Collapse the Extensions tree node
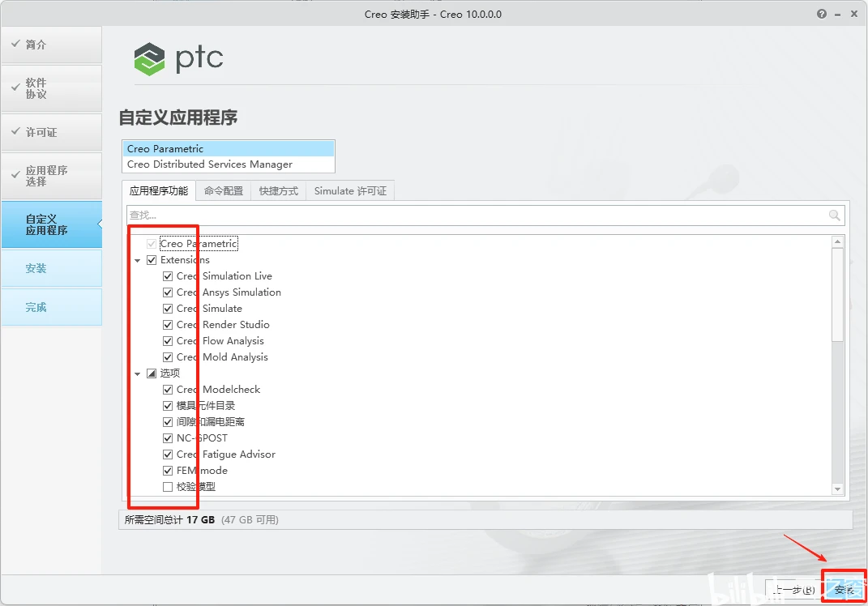The height and width of the screenshot is (606, 868). (x=137, y=260)
